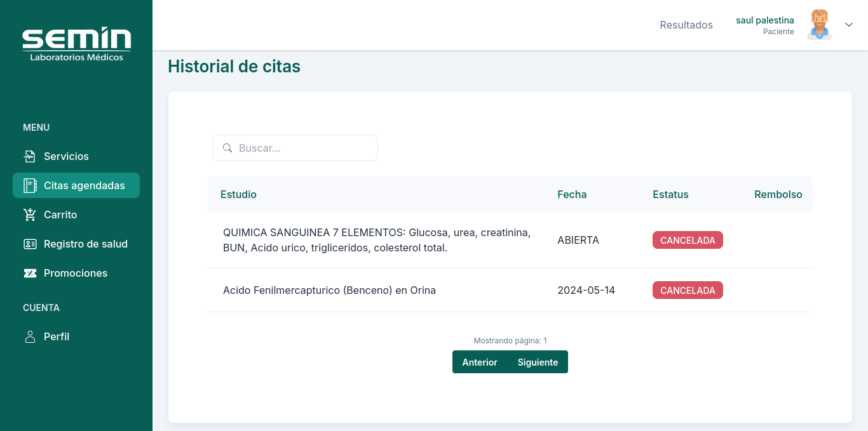Click the Carrito shopping cart icon
Viewport: 868px width, 431px height.
click(x=29, y=215)
